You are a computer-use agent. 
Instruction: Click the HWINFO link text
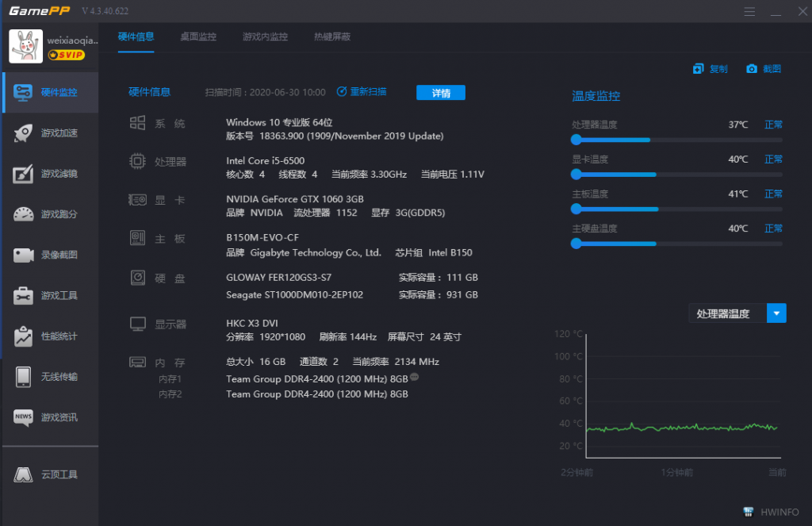coord(779,512)
